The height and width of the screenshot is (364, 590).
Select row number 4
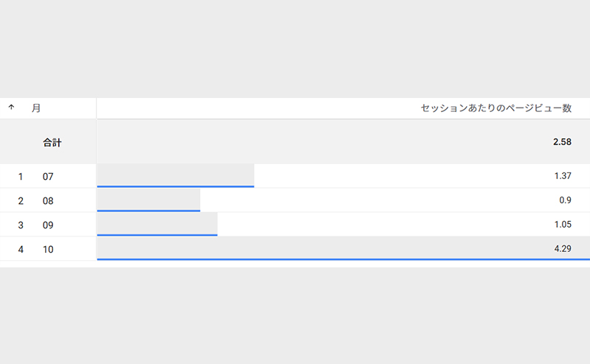point(21,250)
